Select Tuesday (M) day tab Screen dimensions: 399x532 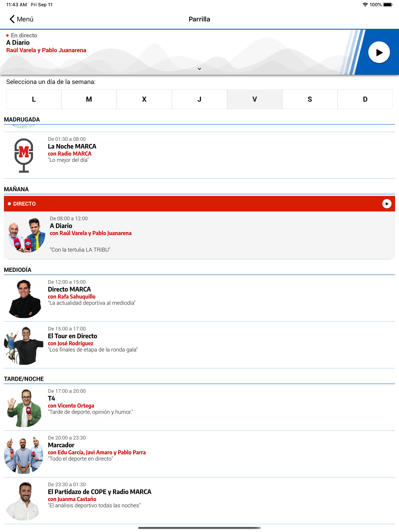pyautogui.click(x=89, y=99)
